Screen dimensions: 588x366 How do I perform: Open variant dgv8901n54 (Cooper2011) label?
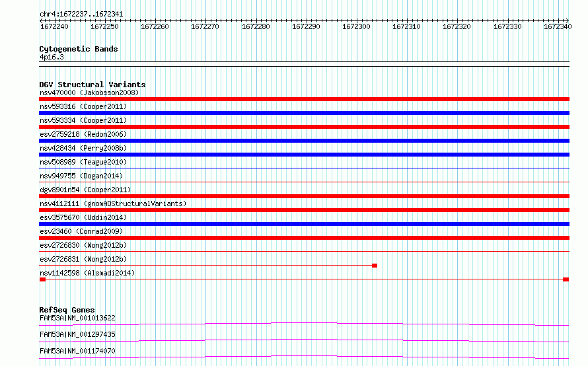coord(85,190)
